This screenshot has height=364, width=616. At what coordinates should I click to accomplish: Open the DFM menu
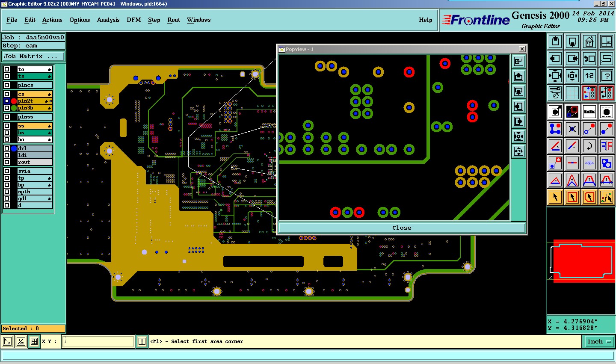[134, 20]
